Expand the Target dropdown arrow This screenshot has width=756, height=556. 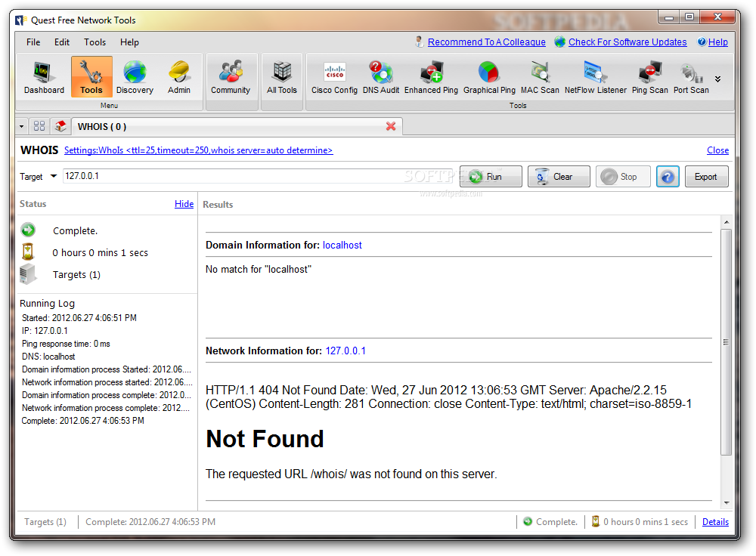point(54,176)
